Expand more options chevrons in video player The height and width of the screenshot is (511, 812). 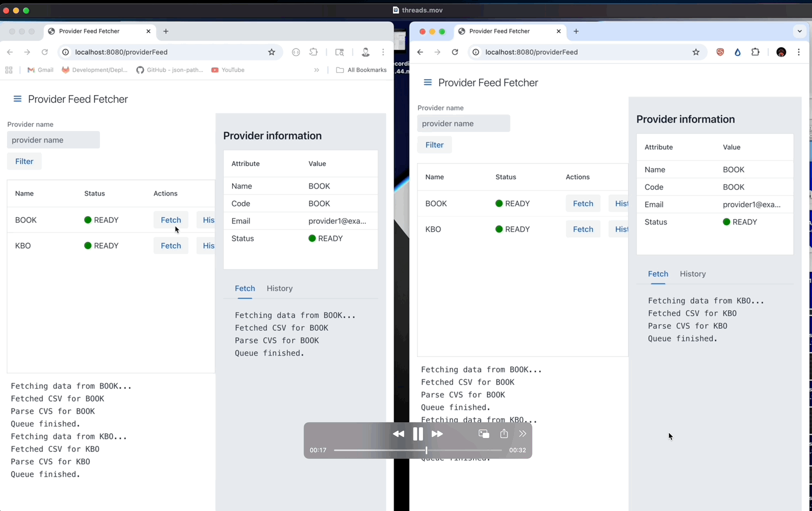click(522, 434)
